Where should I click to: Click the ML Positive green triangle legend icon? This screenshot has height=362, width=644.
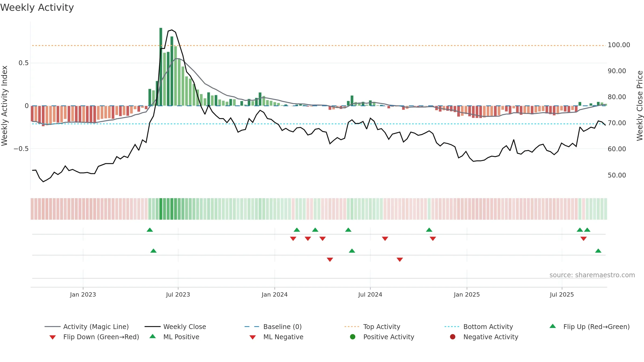pyautogui.click(x=153, y=336)
